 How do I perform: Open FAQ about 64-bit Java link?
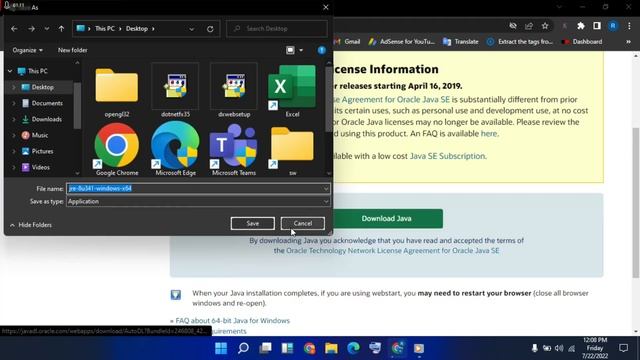233,321
